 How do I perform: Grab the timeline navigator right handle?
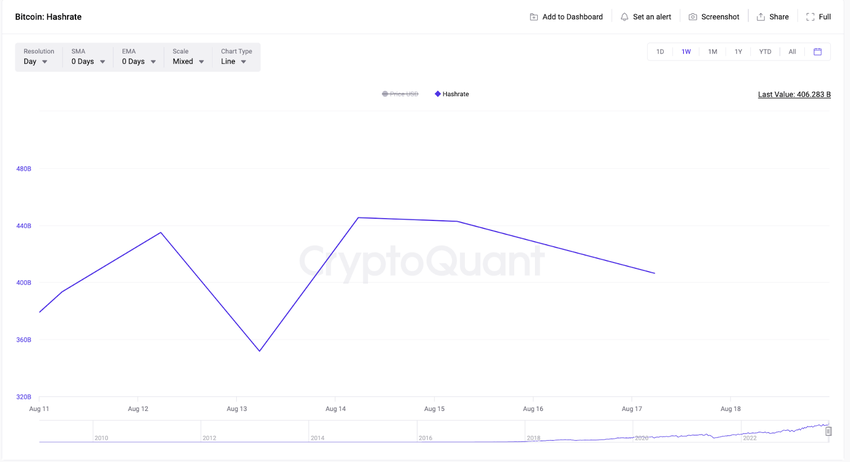pos(828,432)
